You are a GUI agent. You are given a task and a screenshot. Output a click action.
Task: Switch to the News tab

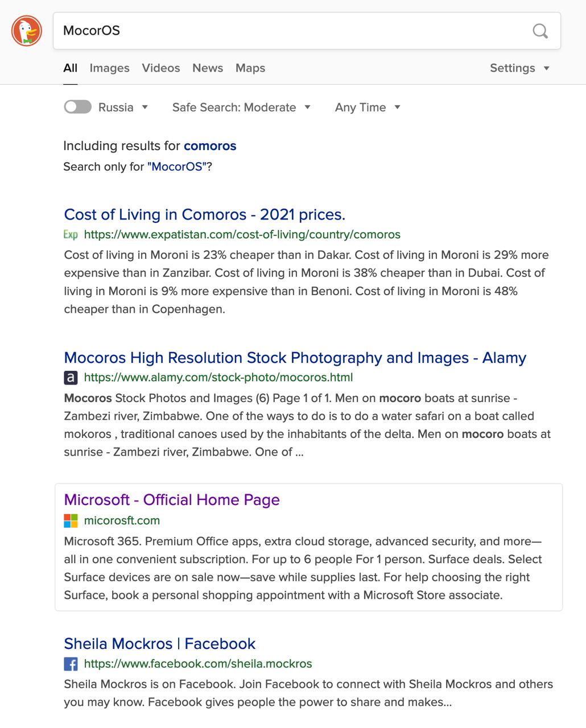click(x=208, y=68)
